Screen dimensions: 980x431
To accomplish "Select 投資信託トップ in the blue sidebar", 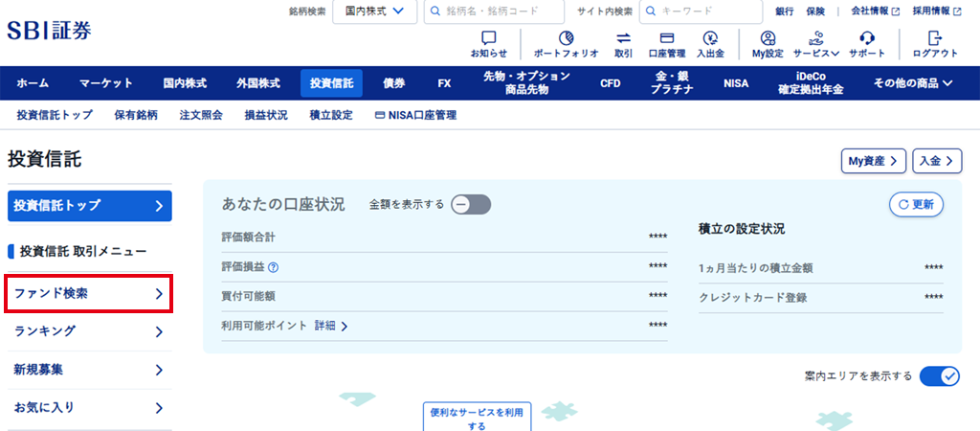I will tap(89, 206).
